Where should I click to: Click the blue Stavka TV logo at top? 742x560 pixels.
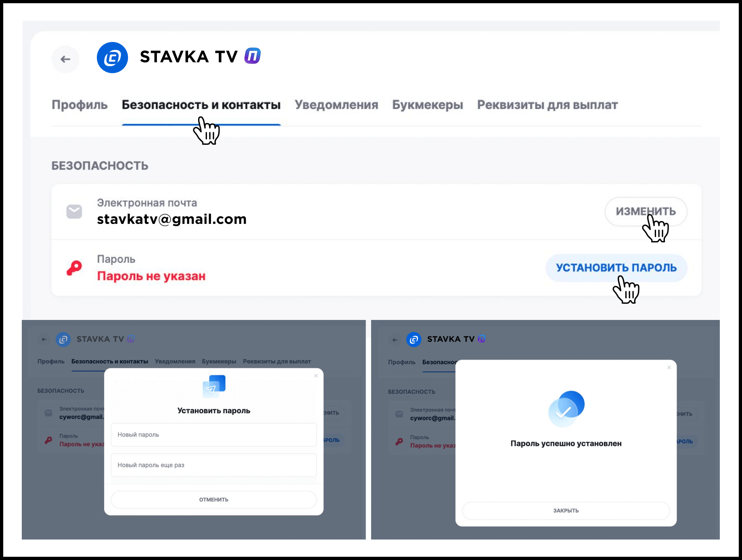[113, 58]
